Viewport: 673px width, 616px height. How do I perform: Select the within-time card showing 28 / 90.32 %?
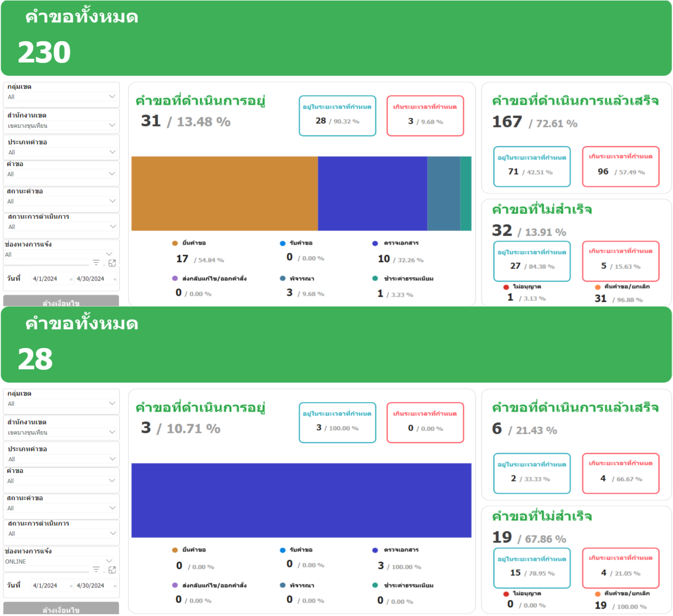pos(338,116)
